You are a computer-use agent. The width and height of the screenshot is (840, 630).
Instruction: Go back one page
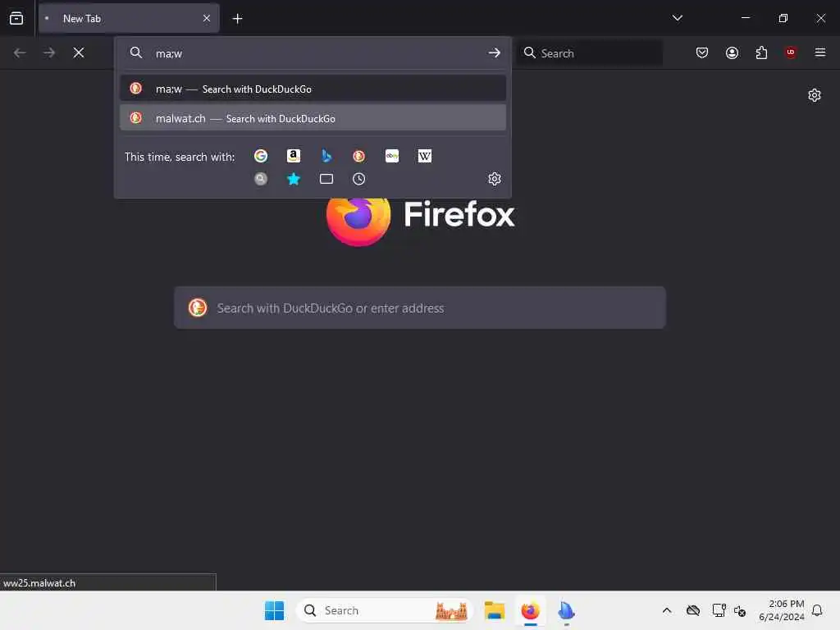pos(20,52)
